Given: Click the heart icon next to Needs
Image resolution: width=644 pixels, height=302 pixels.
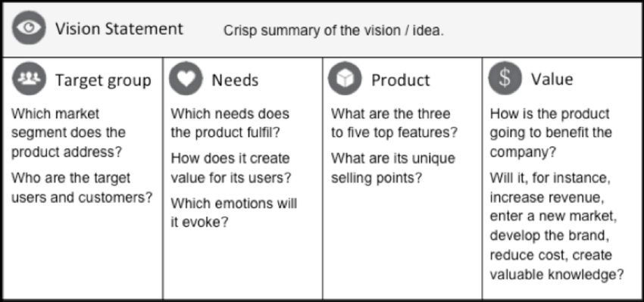Looking at the screenshot, I should pos(186,79).
